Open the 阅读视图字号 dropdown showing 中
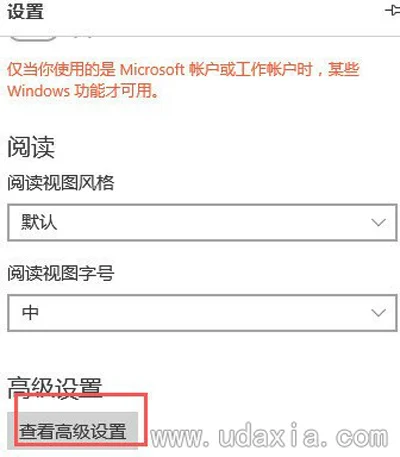The width and height of the screenshot is (400, 457). click(202, 313)
